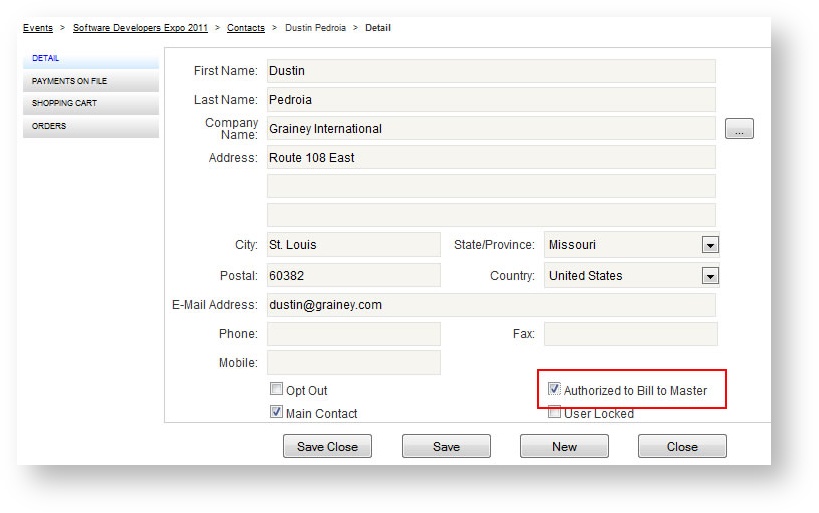The width and height of the screenshot is (819, 513).
Task: Select the Detail sidebar tab
Action: pos(90,59)
